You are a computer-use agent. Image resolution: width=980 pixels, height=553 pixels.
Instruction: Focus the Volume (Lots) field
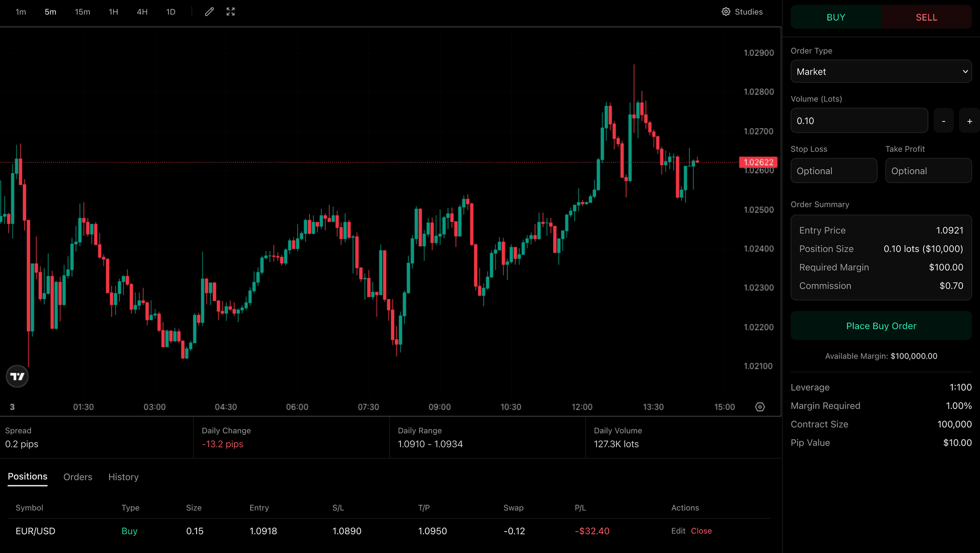click(859, 121)
